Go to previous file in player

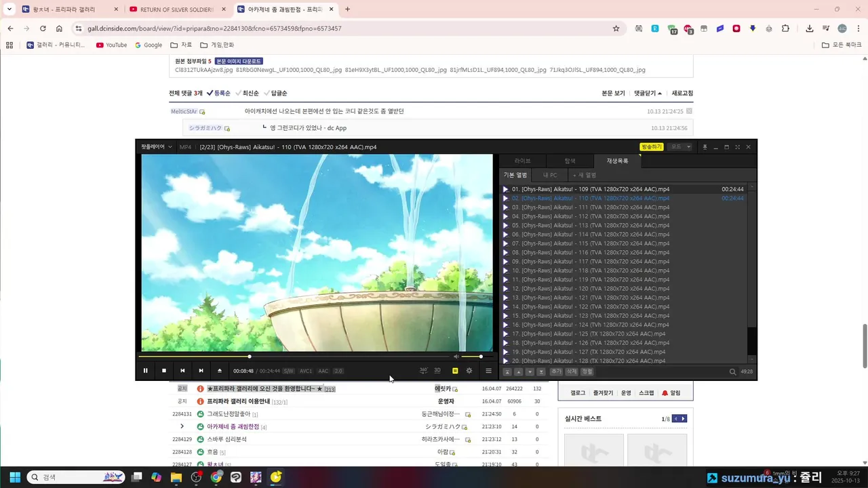(x=182, y=371)
